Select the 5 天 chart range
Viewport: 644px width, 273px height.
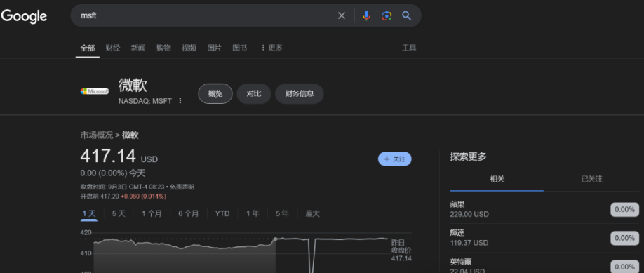[x=119, y=214]
